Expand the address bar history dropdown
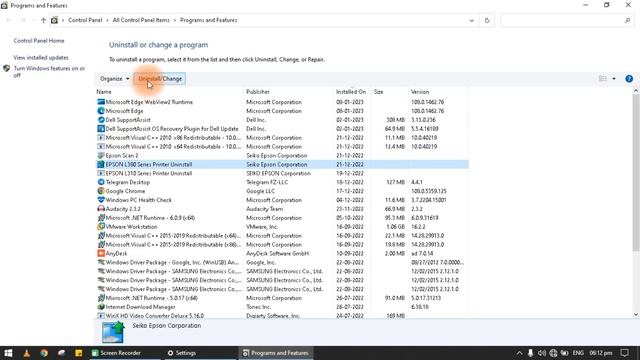640x360 pixels. pyautogui.click(x=471, y=20)
